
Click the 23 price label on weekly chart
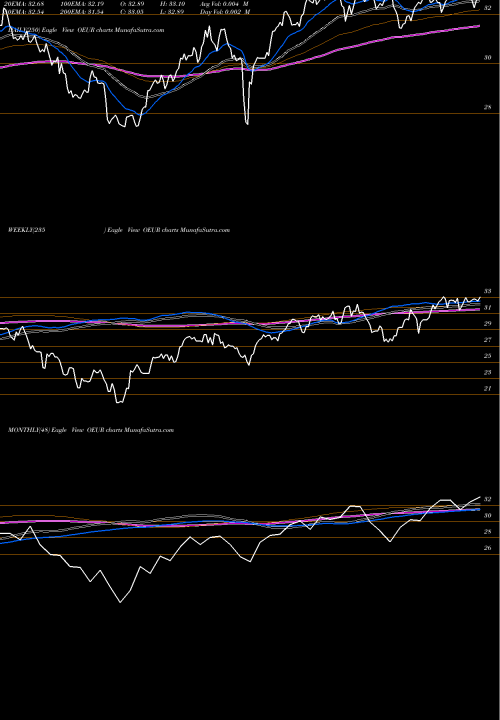point(487,372)
